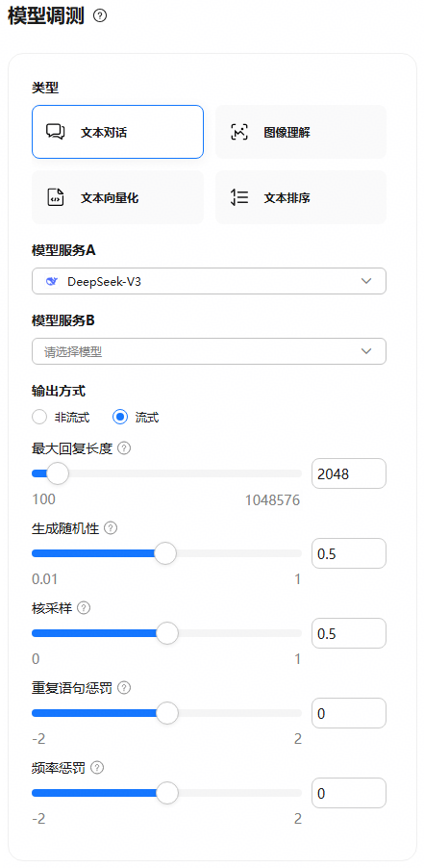This screenshot has height=868, width=424.
Task: Choose the 文本向量化 type card
Action: pos(117,197)
